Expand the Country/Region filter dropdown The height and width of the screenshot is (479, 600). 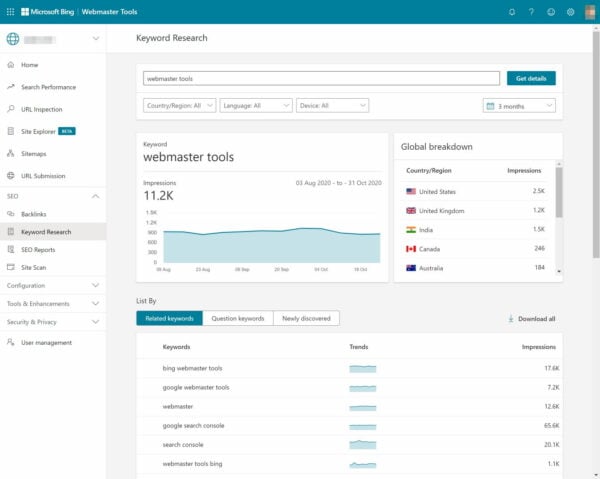tap(180, 105)
